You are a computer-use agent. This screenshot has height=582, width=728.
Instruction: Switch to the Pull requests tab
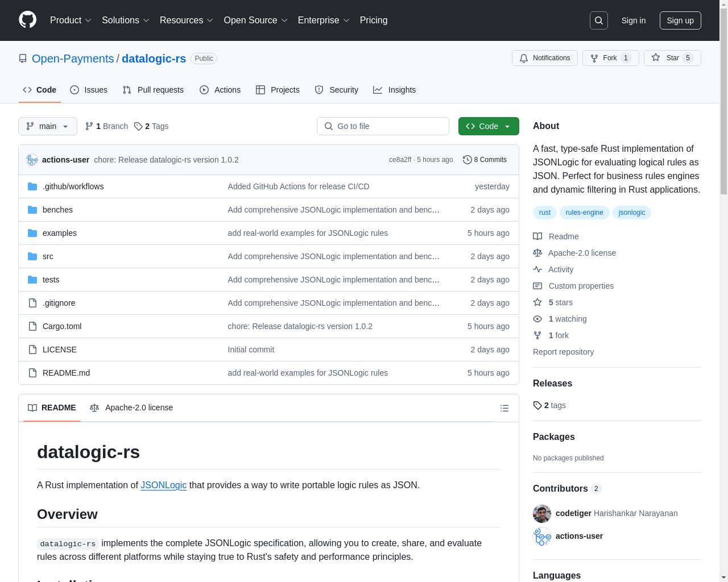(x=153, y=90)
